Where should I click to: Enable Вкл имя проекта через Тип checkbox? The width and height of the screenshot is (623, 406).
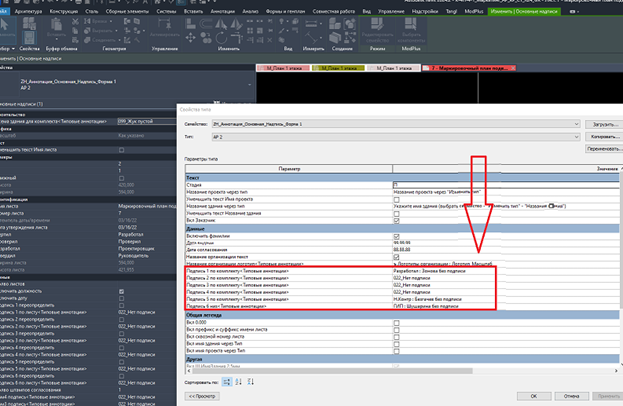396,352
